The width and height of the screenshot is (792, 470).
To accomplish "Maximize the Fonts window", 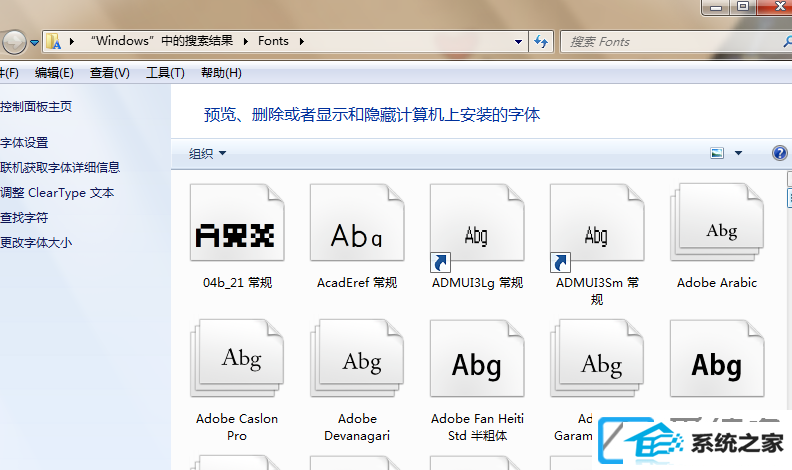I will 743,7.
